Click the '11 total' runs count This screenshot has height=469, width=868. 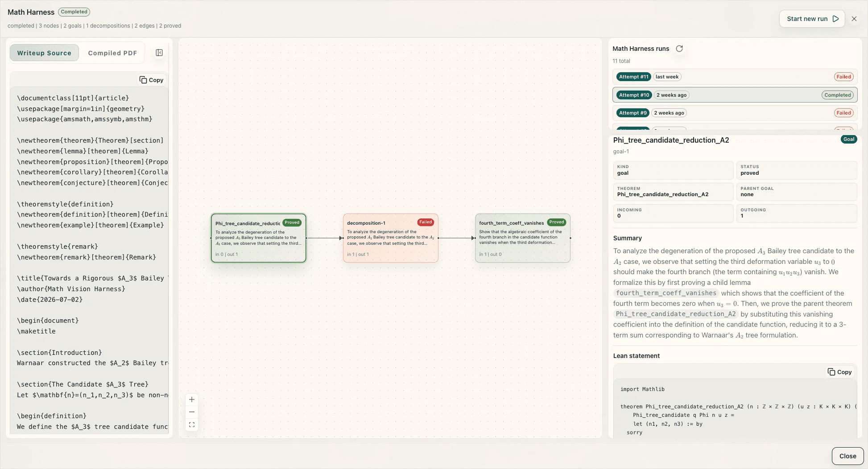click(621, 61)
